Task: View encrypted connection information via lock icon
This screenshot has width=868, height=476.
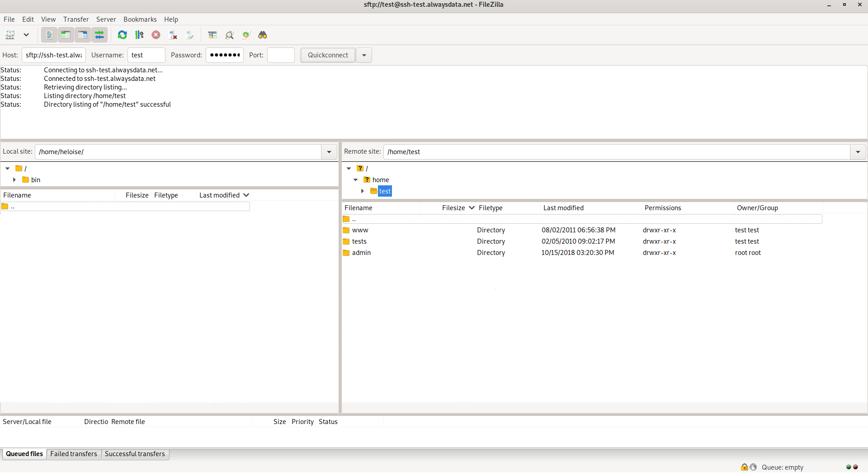Action: [744, 467]
